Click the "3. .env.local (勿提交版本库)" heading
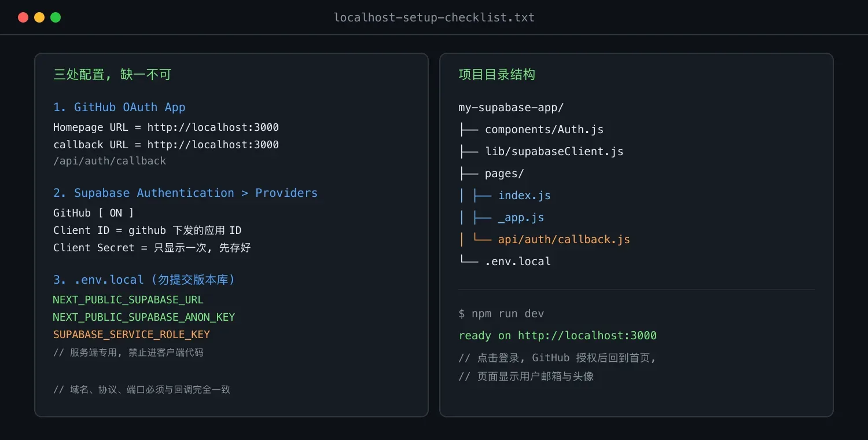This screenshot has width=868, height=440. click(x=144, y=280)
